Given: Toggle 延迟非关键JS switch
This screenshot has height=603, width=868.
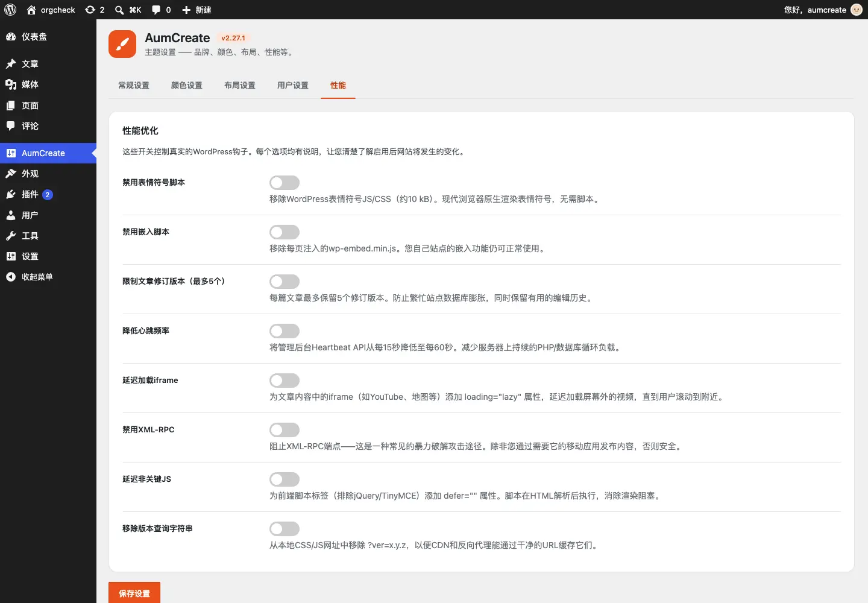Looking at the screenshot, I should coord(285,479).
